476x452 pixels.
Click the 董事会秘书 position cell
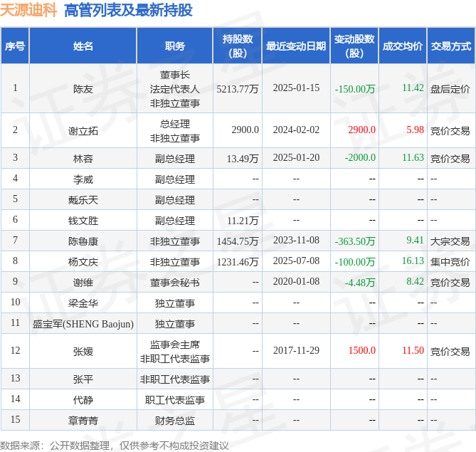[174, 283]
